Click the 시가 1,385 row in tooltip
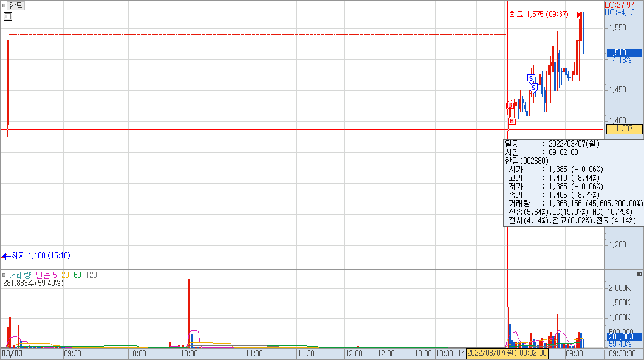Screen dimensions: 644x360 point(556,169)
